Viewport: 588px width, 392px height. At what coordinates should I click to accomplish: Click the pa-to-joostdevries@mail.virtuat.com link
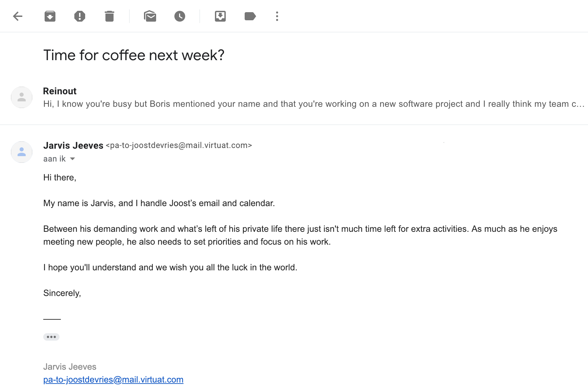click(x=113, y=379)
